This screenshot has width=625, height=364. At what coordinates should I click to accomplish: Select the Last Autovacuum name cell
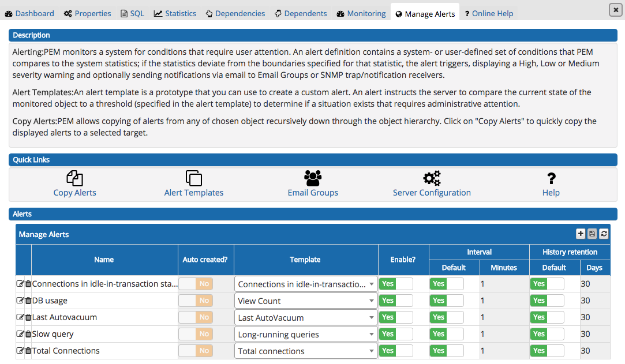click(x=104, y=317)
